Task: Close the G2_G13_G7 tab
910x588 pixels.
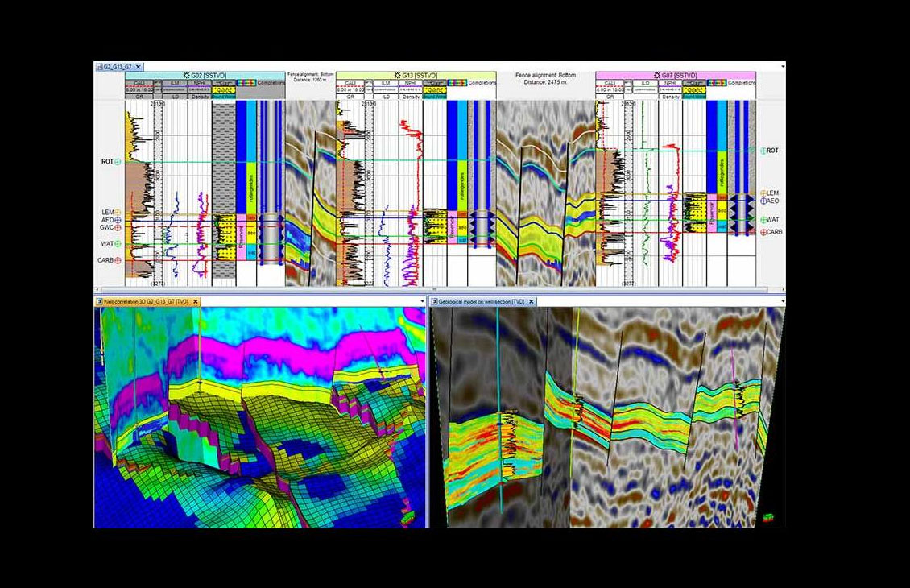Action: pos(138,67)
